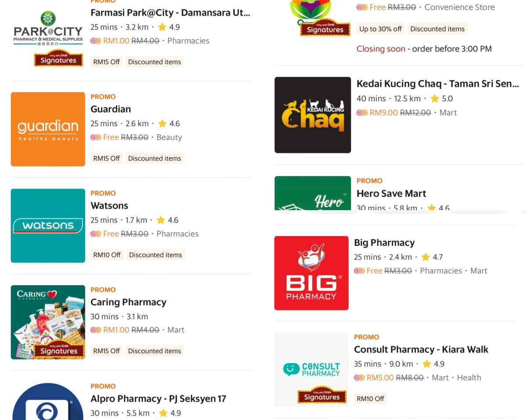
Task: Open the Caring Pharmacy image
Action: (x=48, y=322)
